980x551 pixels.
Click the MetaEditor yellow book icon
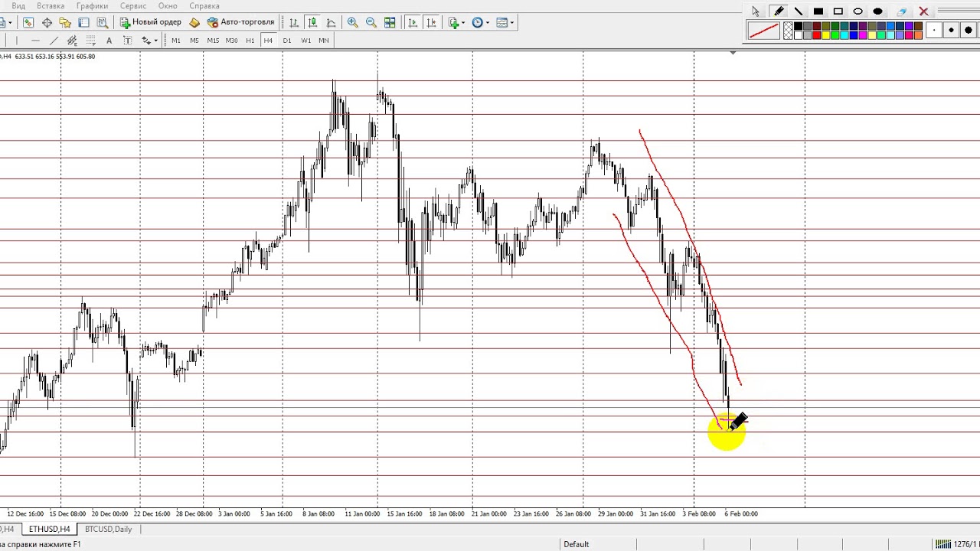[194, 23]
